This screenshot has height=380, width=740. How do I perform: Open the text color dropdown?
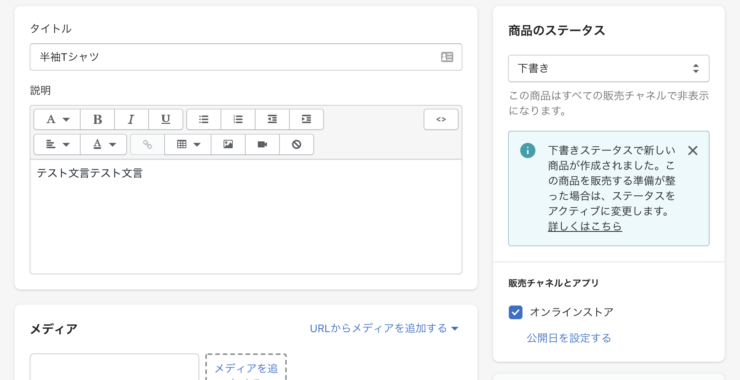click(x=103, y=144)
